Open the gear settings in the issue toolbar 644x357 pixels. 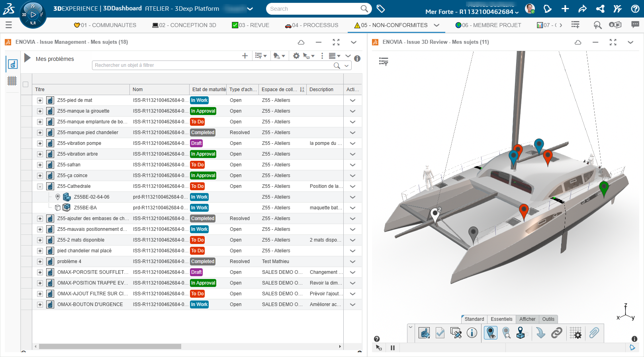(296, 56)
